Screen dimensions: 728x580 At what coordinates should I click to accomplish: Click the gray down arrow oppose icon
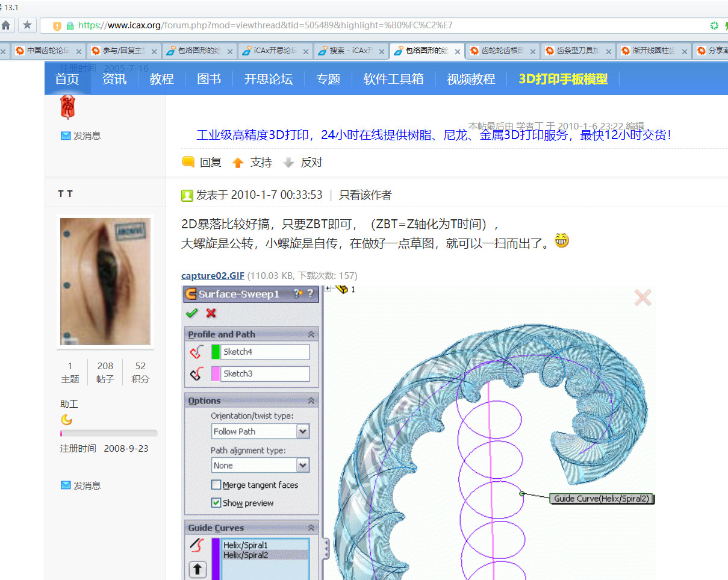tap(288, 163)
